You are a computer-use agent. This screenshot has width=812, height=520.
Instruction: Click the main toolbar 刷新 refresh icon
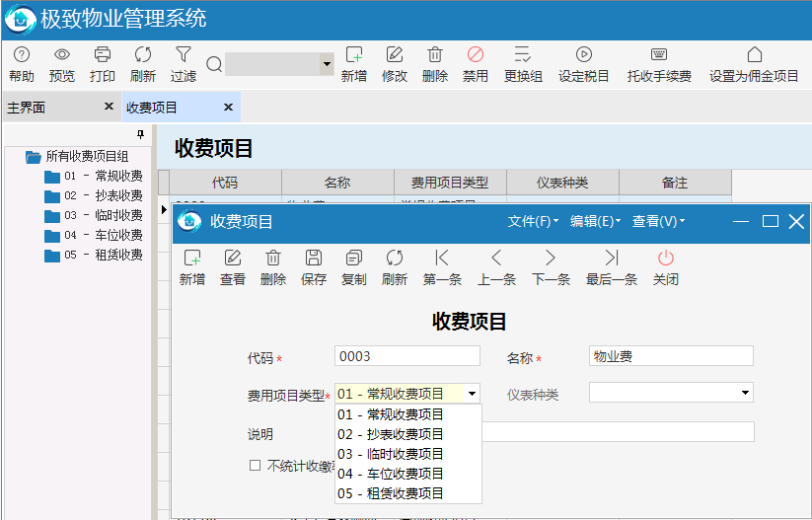(x=142, y=54)
